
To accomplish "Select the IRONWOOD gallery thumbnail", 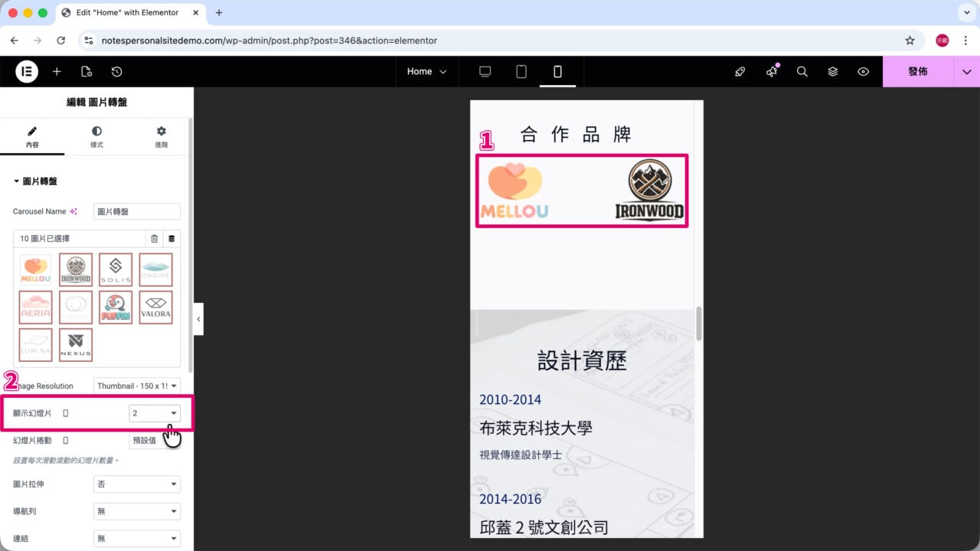I will (76, 270).
